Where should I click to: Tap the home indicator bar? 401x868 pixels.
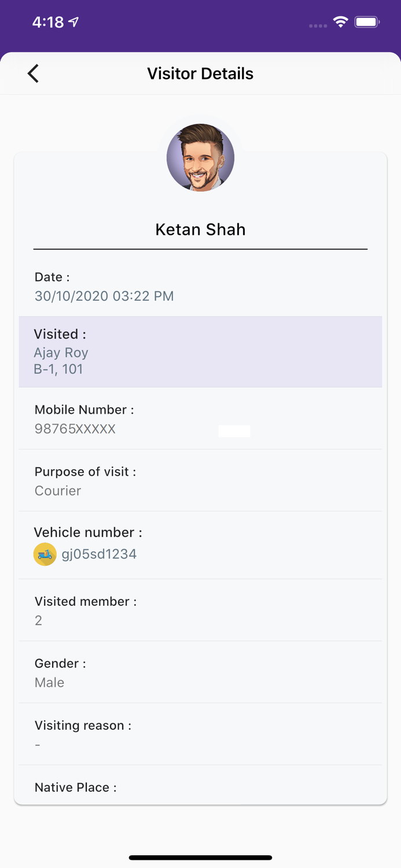click(200, 858)
